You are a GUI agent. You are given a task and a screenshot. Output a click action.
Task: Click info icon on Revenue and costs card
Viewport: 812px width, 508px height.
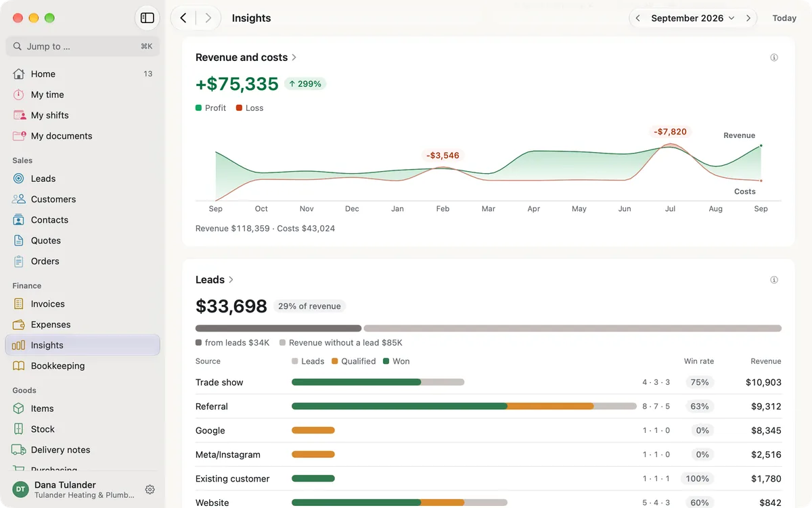[x=774, y=57]
